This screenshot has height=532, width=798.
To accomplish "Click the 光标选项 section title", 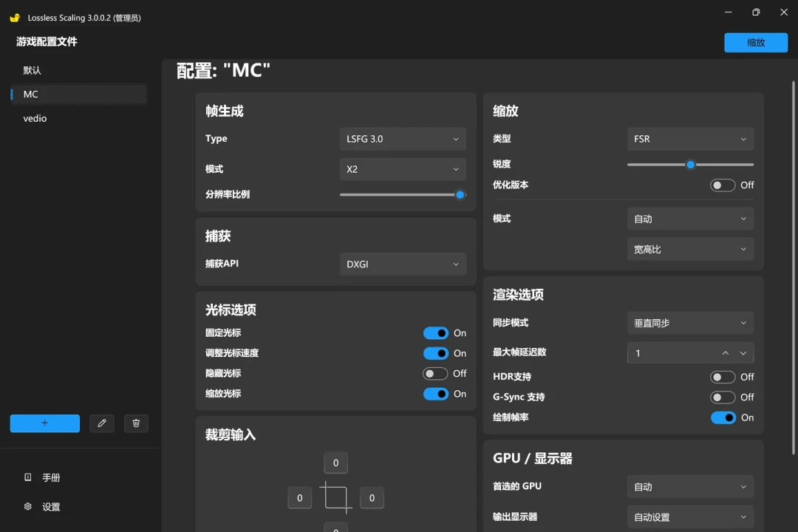I will point(231,310).
